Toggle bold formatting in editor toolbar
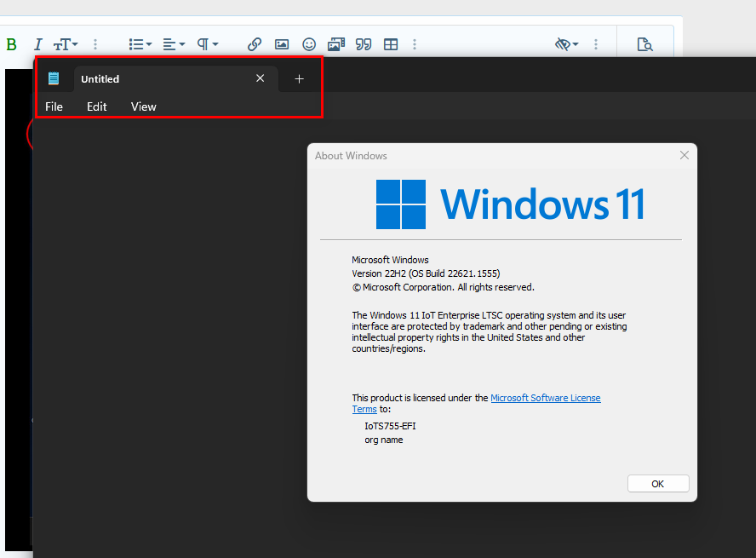This screenshot has width=756, height=558. pyautogui.click(x=12, y=44)
